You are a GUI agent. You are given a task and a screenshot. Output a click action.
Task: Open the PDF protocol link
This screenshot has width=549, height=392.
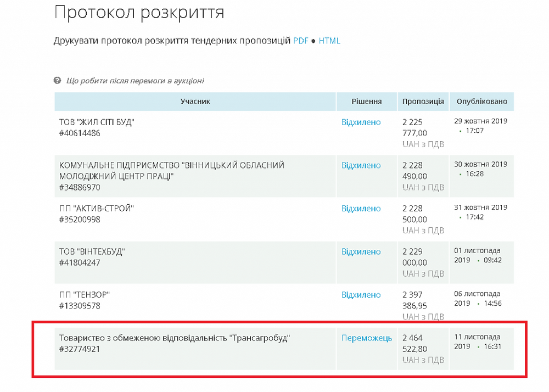(300, 41)
